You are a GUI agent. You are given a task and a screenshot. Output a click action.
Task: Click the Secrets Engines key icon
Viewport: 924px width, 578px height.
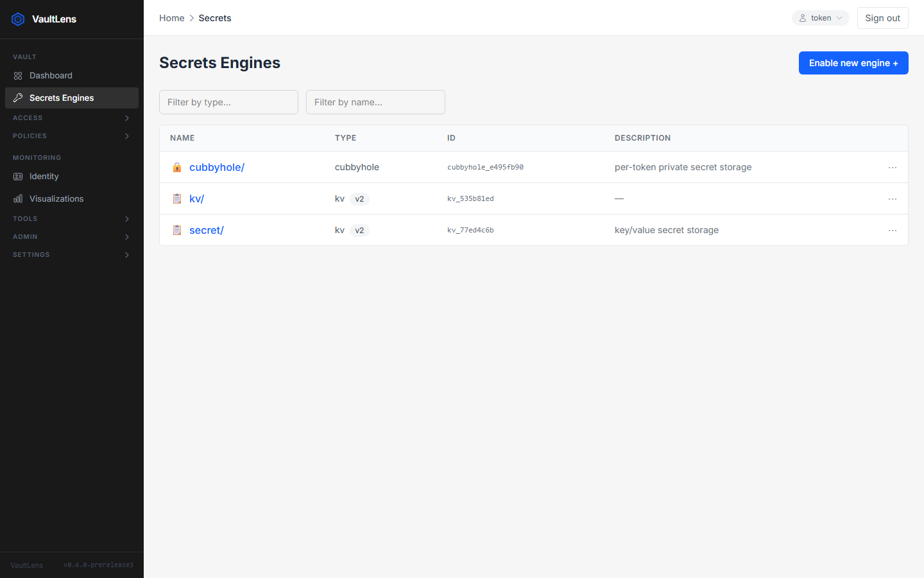18,98
